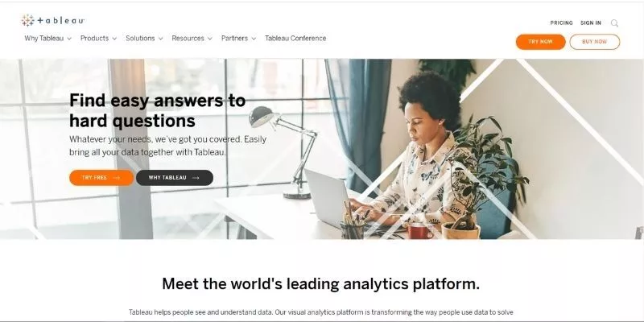Screen dimensions: 644x322
Task: Click the dark Why Tableau hero button
Action: pos(175,178)
